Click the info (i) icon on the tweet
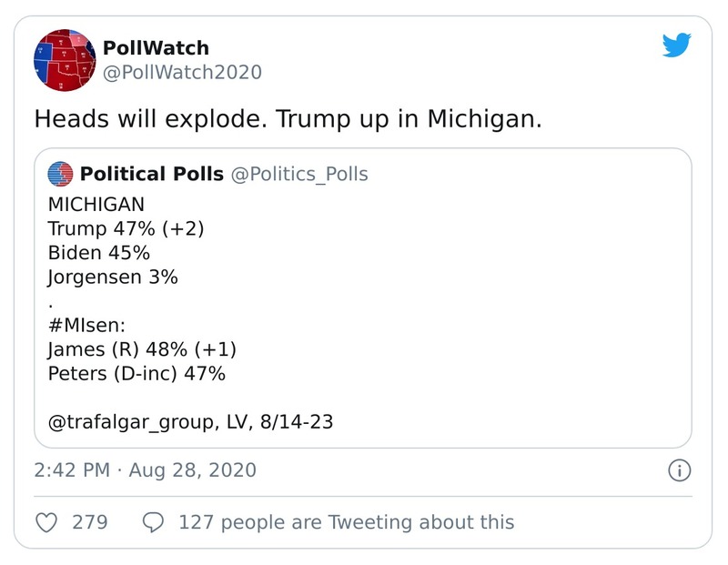Screen dimensions: 728x565 (682, 470)
